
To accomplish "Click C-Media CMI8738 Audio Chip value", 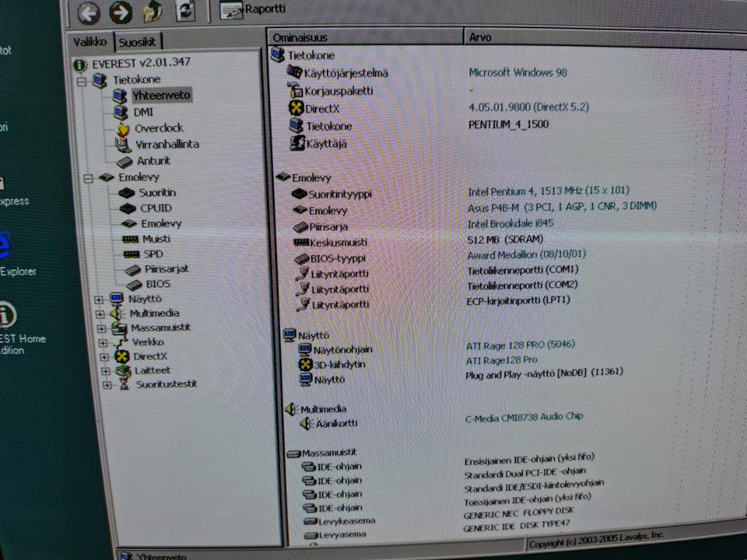I will tap(524, 417).
